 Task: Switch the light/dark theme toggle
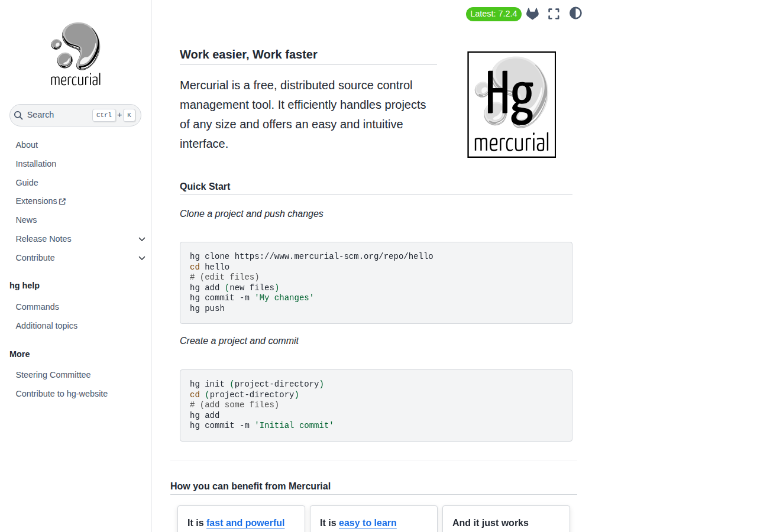tap(575, 13)
